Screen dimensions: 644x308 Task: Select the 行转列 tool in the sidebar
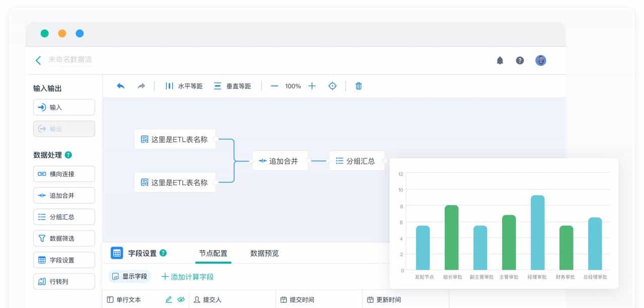pos(64,281)
